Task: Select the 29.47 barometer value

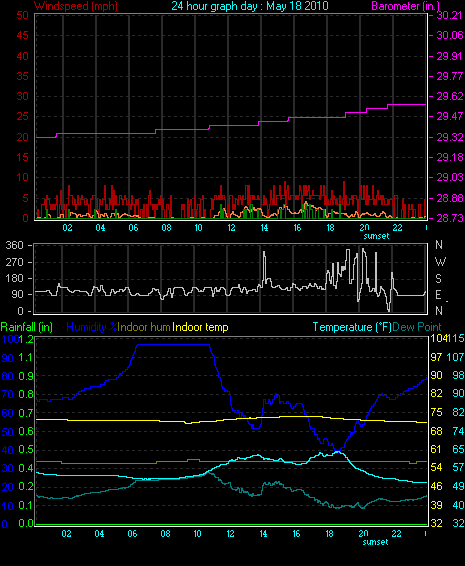Action: point(449,116)
